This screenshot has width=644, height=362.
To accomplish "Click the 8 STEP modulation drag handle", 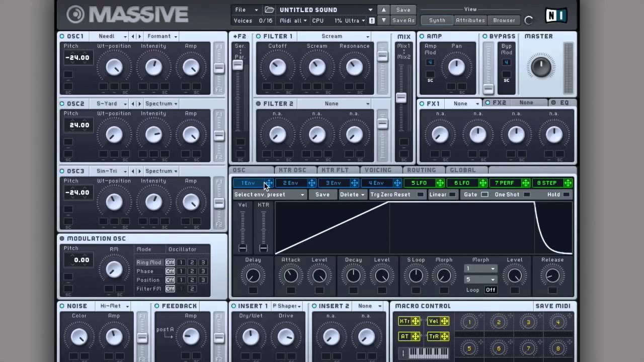I will pyautogui.click(x=568, y=183).
